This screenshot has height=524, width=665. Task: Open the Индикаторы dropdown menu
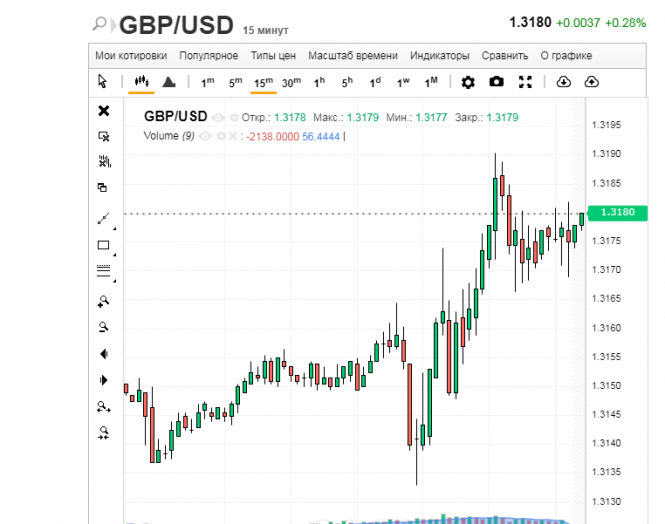[x=439, y=56]
